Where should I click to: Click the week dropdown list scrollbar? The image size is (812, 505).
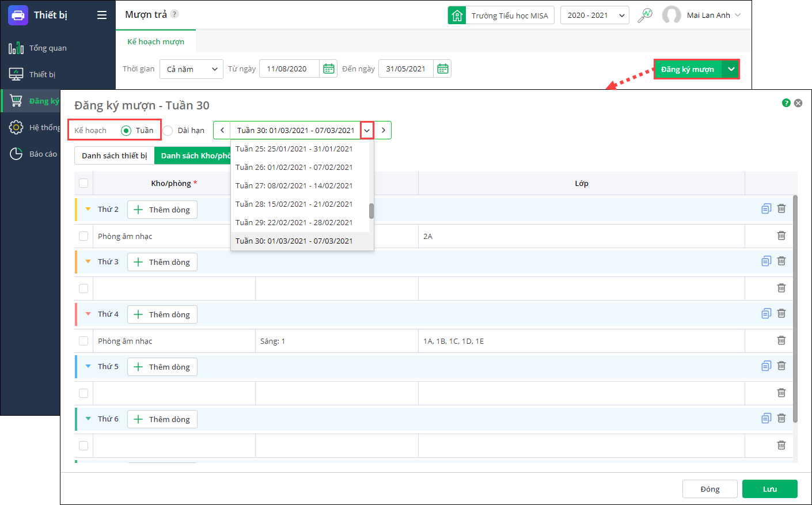(x=371, y=211)
